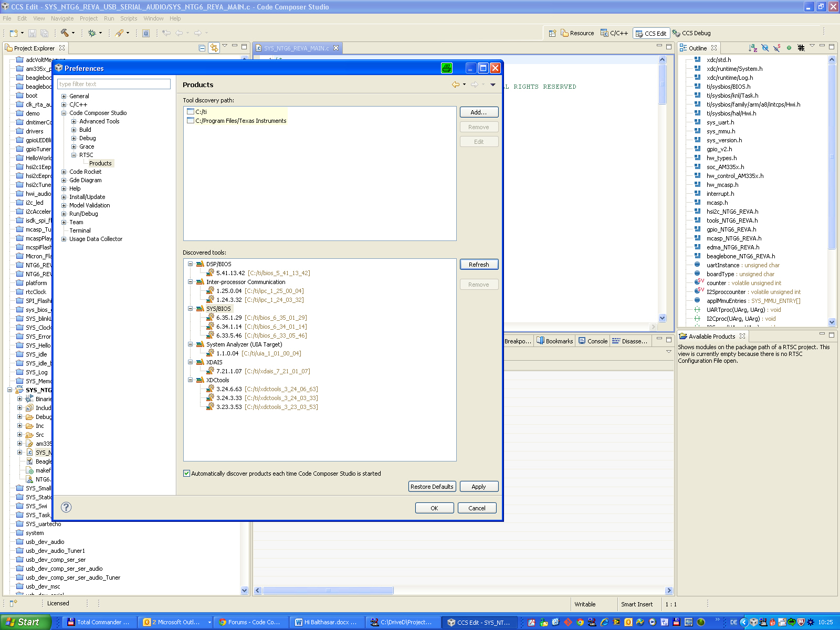Click Apply in Preferences dialog
Image resolution: width=840 pixels, height=630 pixels.
[x=479, y=487]
